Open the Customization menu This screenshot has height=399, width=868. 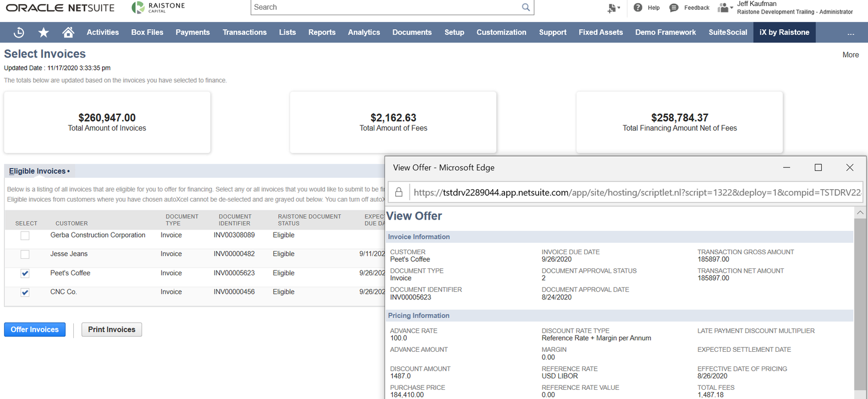pos(501,33)
